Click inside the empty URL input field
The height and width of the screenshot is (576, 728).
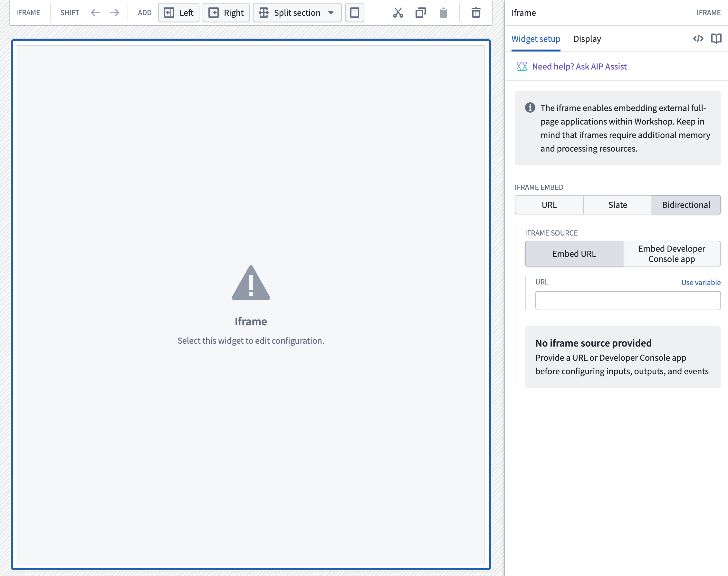(627, 300)
